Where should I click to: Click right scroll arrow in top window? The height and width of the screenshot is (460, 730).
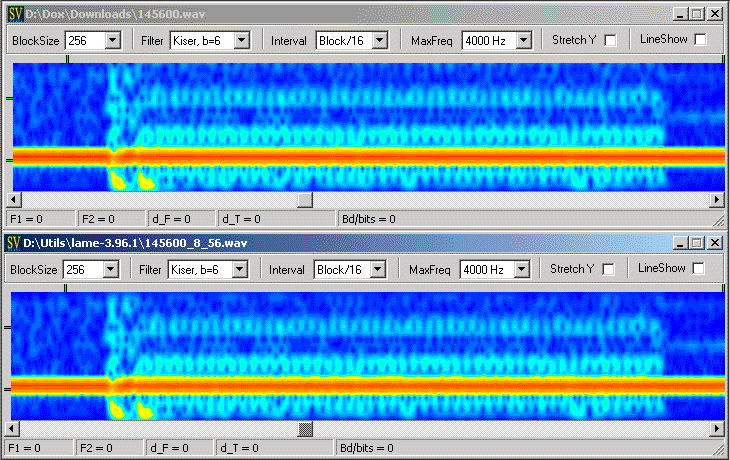tap(716, 199)
